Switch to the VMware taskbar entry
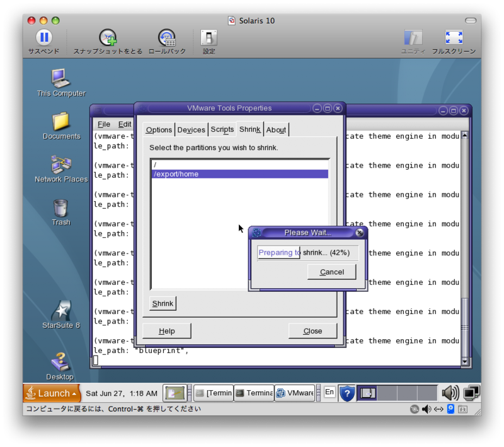The width and height of the screenshot is (504, 447). [295, 393]
